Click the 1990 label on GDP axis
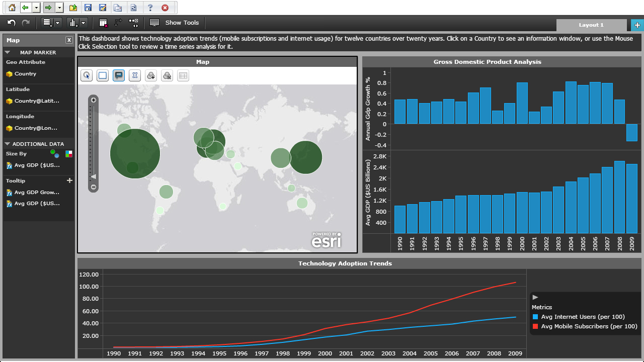 click(x=400, y=244)
